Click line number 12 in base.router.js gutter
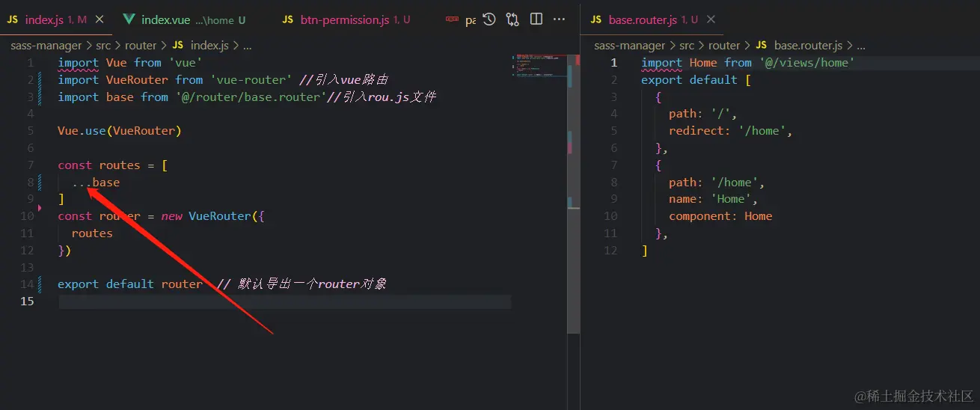980x410 pixels. click(610, 251)
